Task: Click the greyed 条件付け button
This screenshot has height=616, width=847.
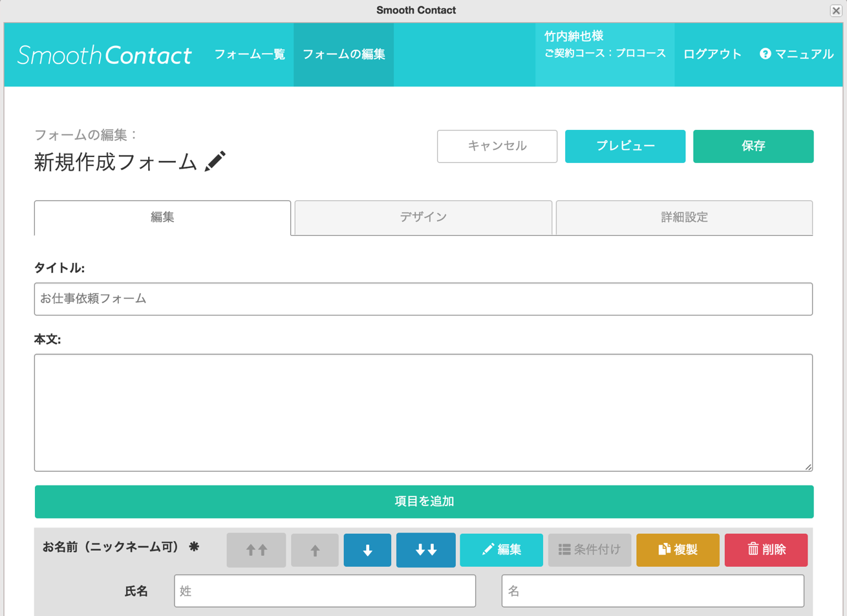Action: [x=590, y=550]
